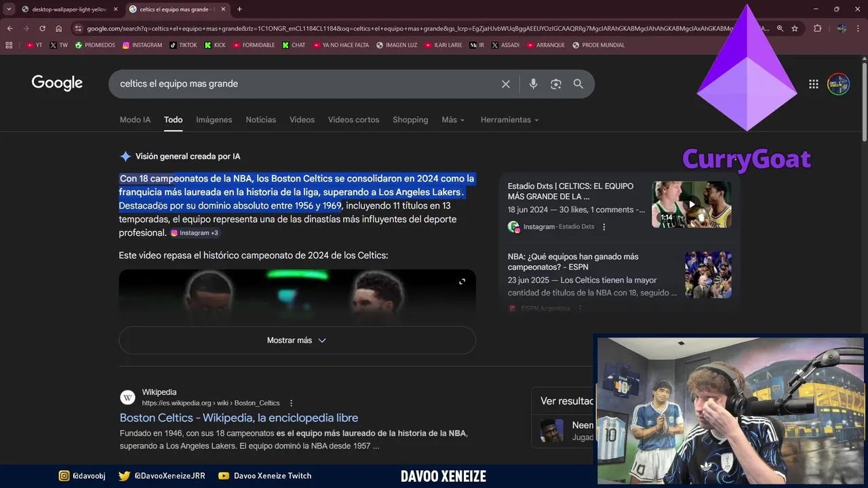The width and height of the screenshot is (868, 488).
Task: Open Estadio Dxts CELTICS EL EQUIPO result
Action: pos(570,191)
